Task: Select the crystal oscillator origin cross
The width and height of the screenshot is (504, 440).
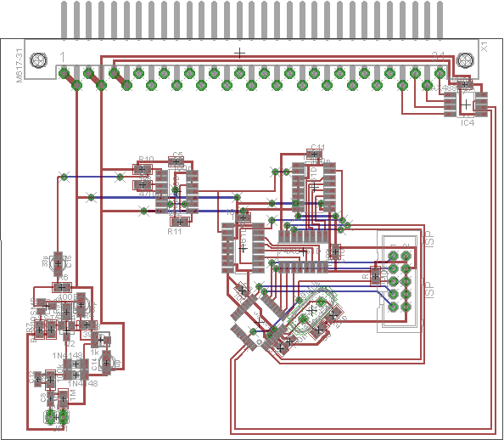Action: pyautogui.click(x=311, y=311)
